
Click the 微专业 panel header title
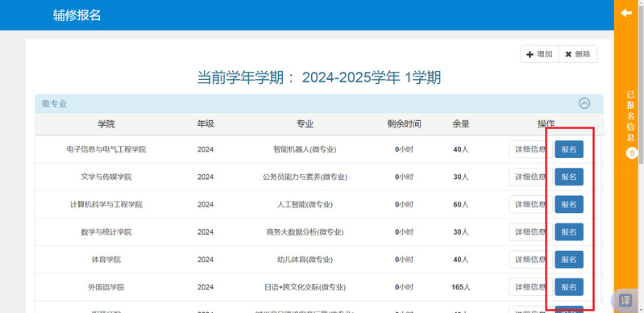[x=54, y=104]
